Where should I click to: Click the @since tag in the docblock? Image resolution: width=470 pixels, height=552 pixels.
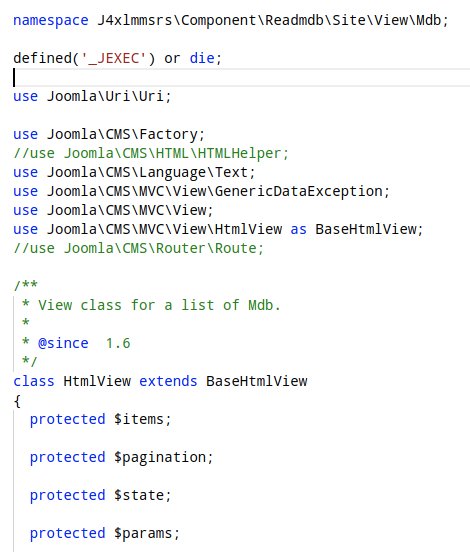[63, 343]
